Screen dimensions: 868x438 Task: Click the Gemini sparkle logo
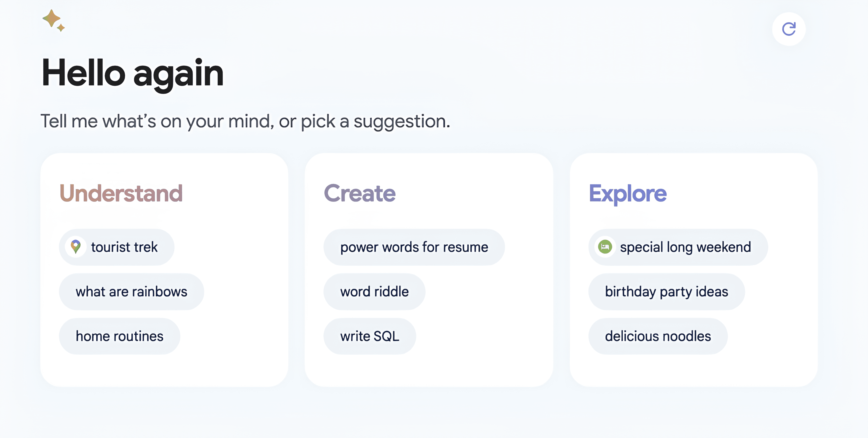pos(53,20)
